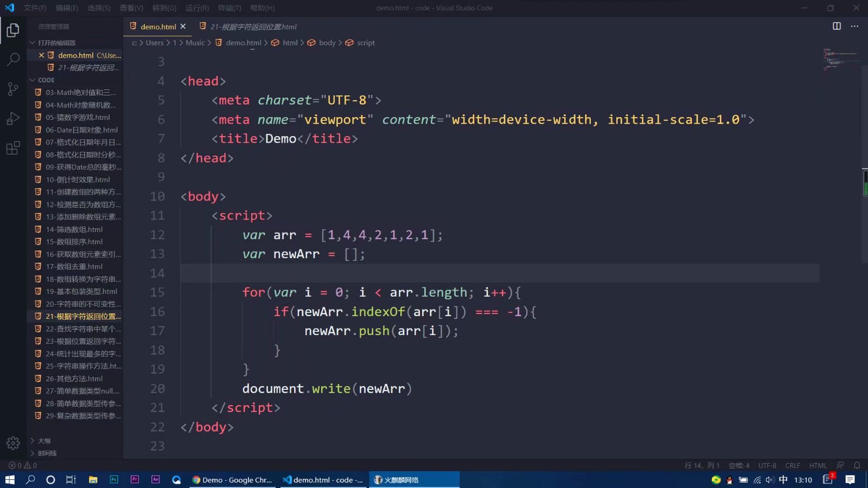The width and height of the screenshot is (868, 488).
Task: Switch to the demo.html editor tab
Action: (x=158, y=26)
